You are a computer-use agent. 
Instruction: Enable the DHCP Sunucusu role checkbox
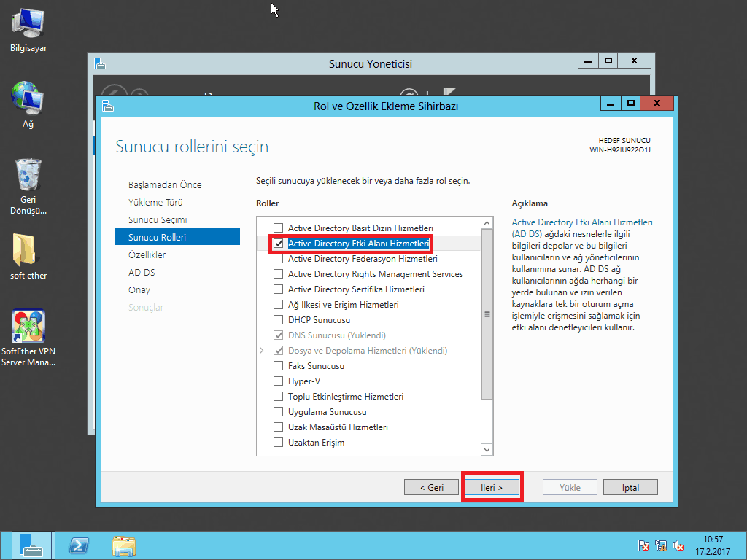278,320
